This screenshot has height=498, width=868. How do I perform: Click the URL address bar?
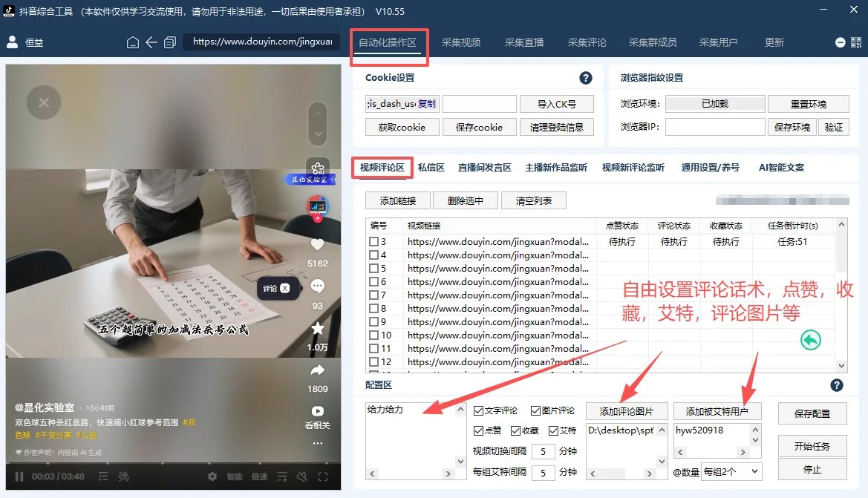coord(262,42)
